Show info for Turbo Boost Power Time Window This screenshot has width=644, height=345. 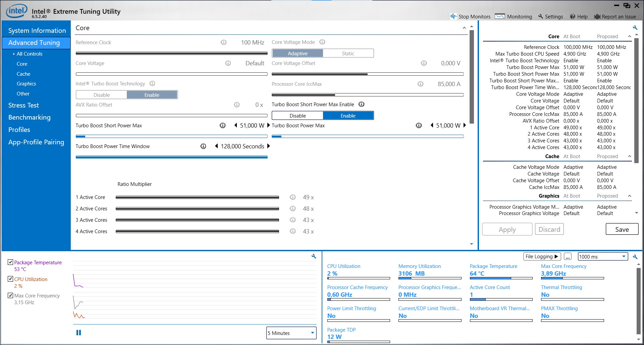click(203, 146)
